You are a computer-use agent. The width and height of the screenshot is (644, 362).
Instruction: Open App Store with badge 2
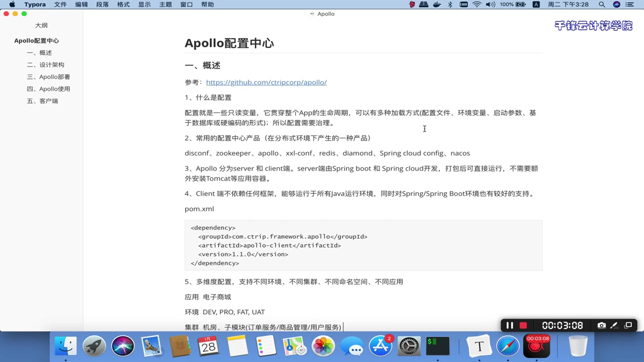coord(380,346)
